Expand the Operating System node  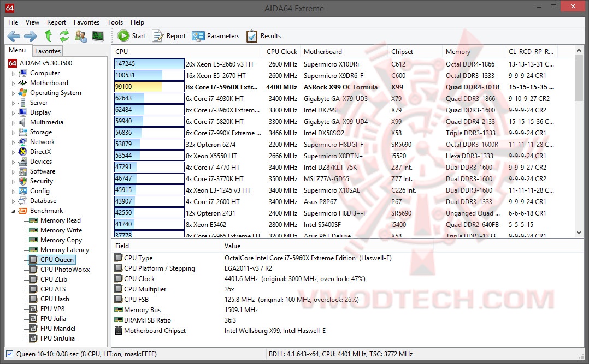click(x=14, y=93)
